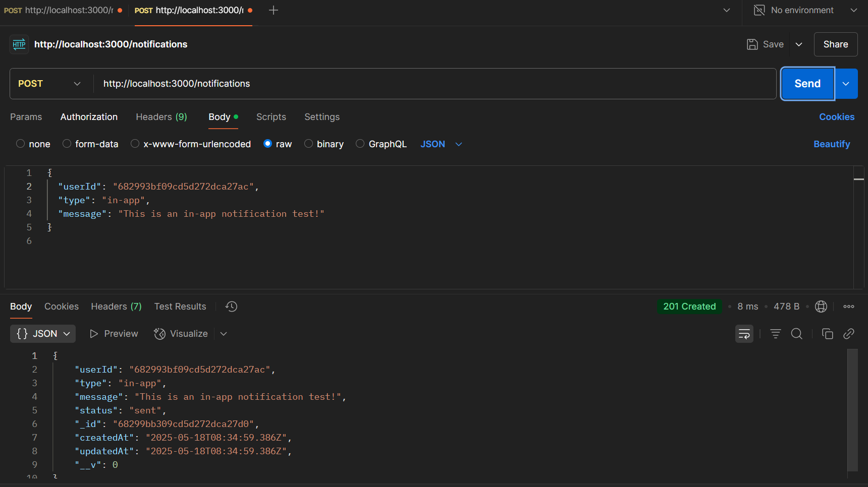Screen dimensions: 868x487
Task: Click the 478 B response size
Action: [786, 307]
